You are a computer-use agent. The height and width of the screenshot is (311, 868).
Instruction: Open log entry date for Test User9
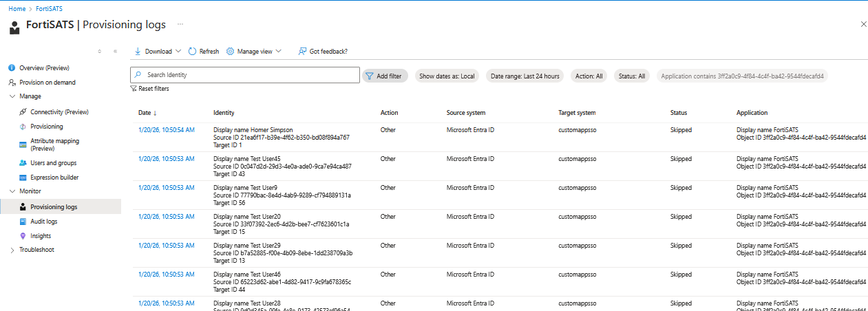[x=167, y=187]
